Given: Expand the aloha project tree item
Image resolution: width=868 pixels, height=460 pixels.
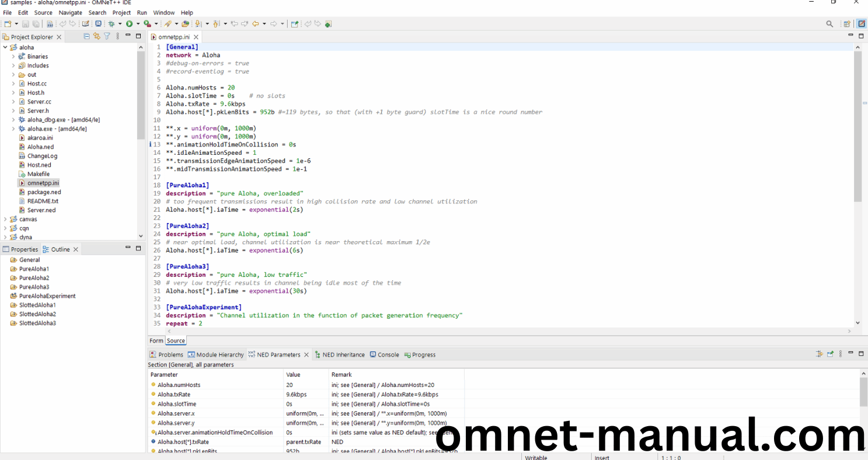Looking at the screenshot, I should [x=5, y=47].
